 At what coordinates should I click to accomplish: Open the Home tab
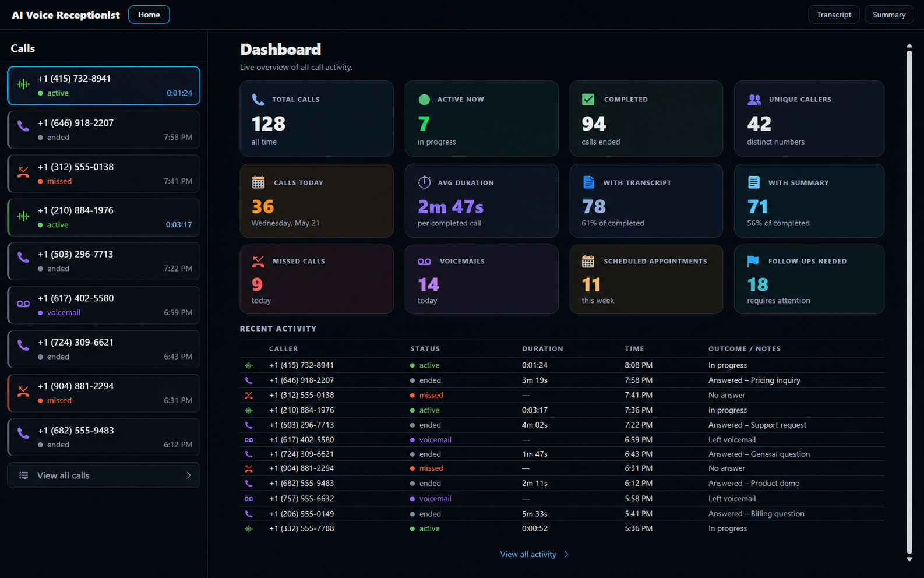(149, 15)
